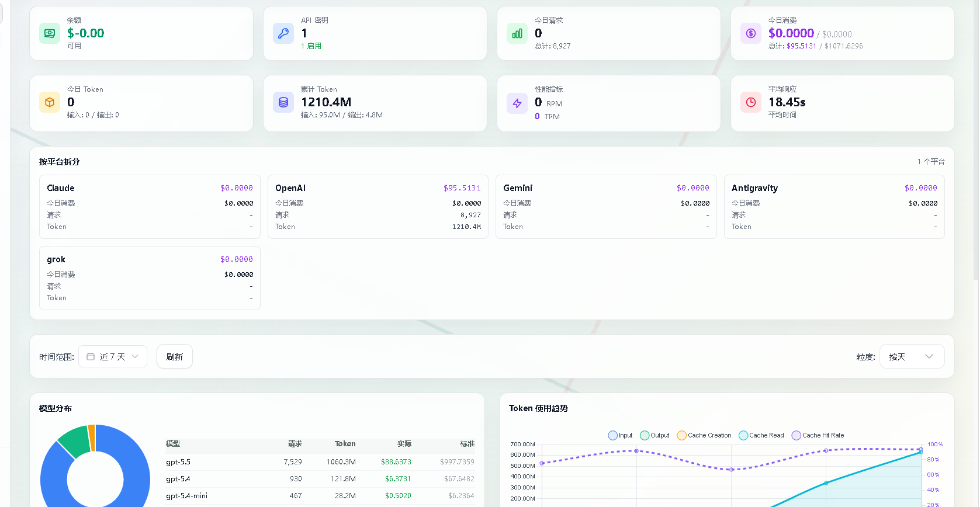Click the yellow cube today Token icon

coord(50,102)
